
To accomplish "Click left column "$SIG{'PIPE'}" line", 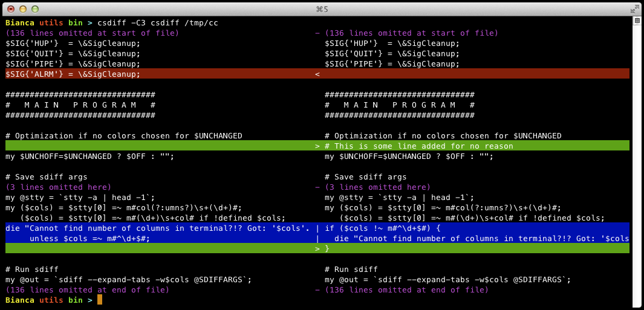I will click(73, 64).
